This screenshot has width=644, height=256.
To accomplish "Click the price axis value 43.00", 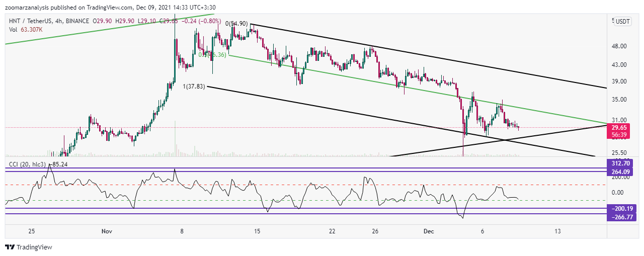I will (618, 65).
